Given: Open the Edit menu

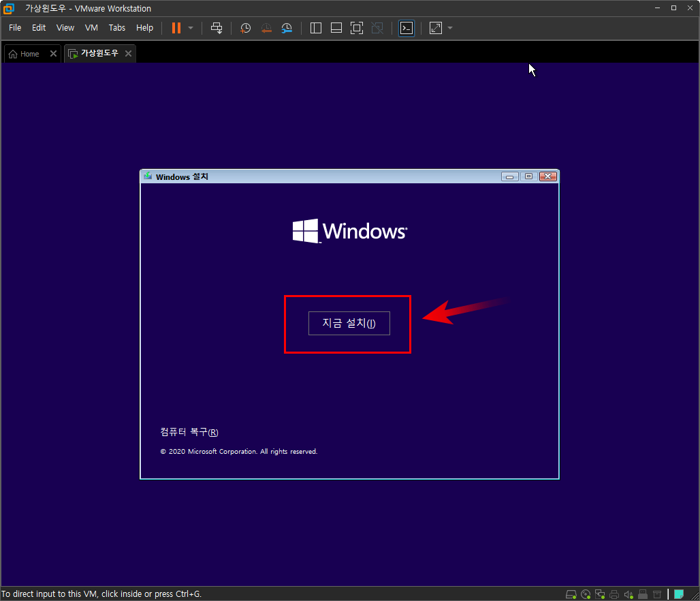Looking at the screenshot, I should 39,28.
